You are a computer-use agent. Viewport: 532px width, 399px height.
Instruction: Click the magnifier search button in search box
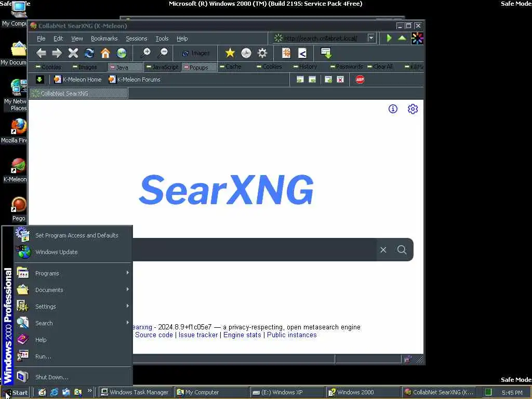(402, 250)
